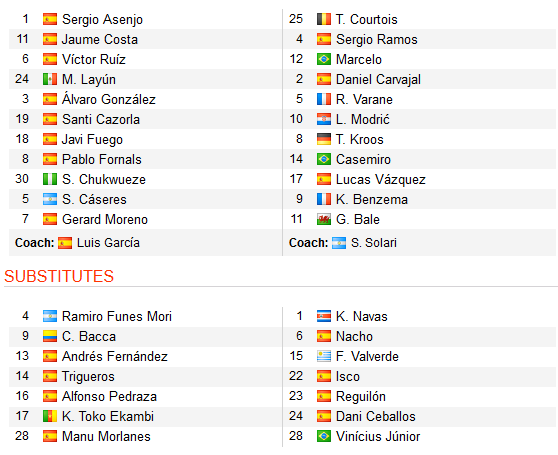
Task: Click the Cameroon flag next to K. Toko Ekambi
Action: coord(50,416)
